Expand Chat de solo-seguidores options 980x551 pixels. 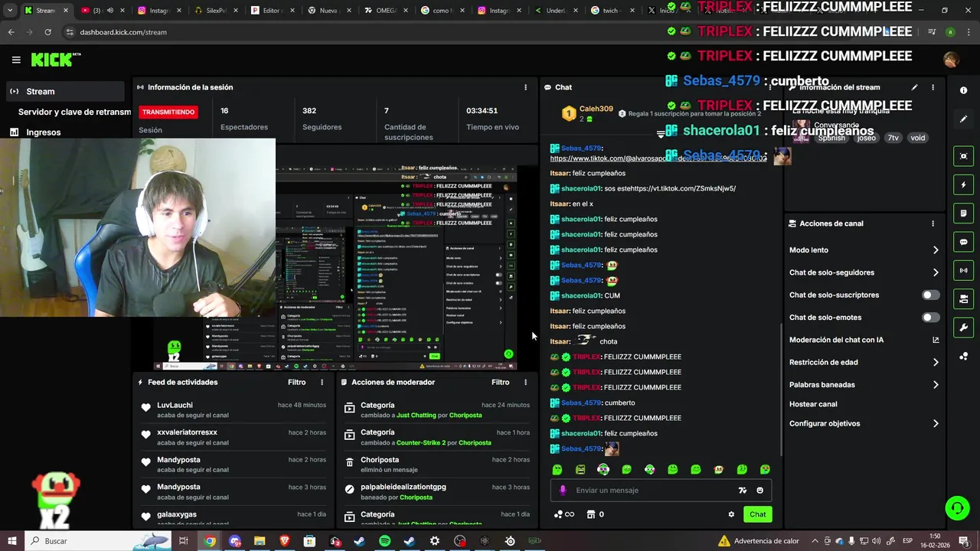click(936, 272)
